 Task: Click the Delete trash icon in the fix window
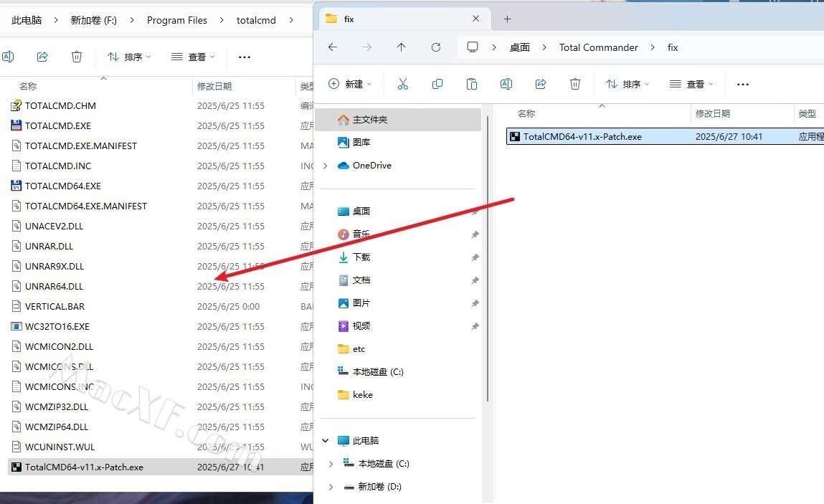575,84
